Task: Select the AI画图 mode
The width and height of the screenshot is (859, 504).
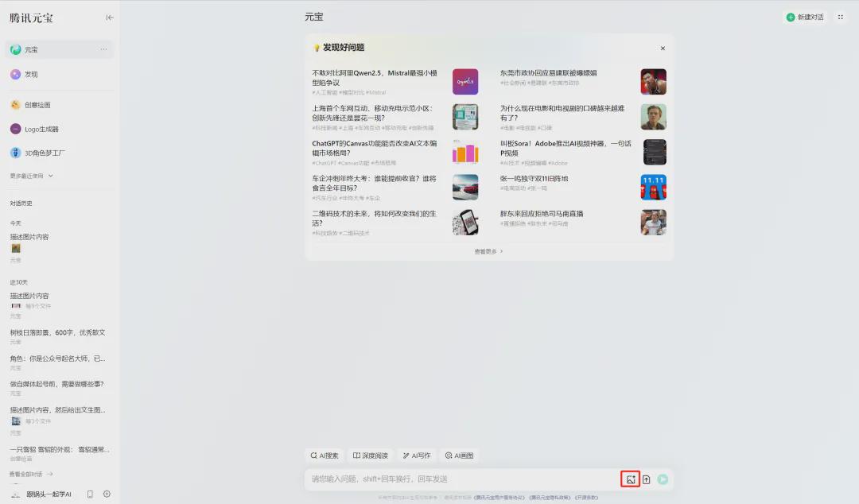Action: [x=459, y=455]
